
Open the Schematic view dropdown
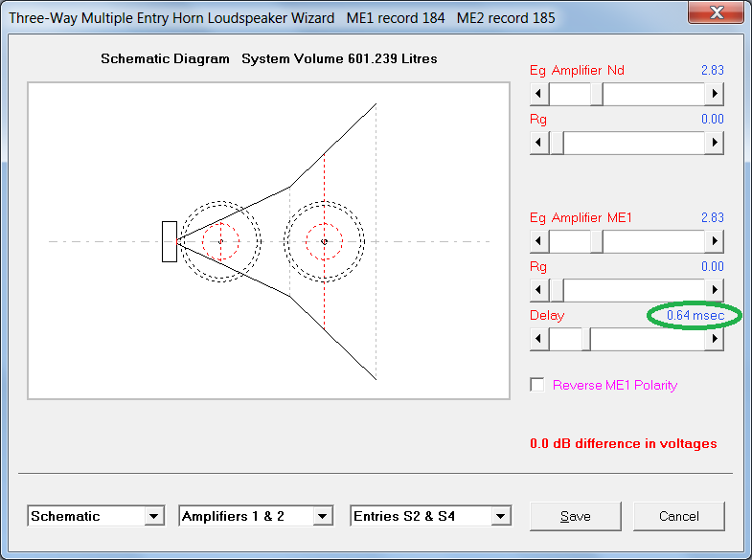[154, 516]
